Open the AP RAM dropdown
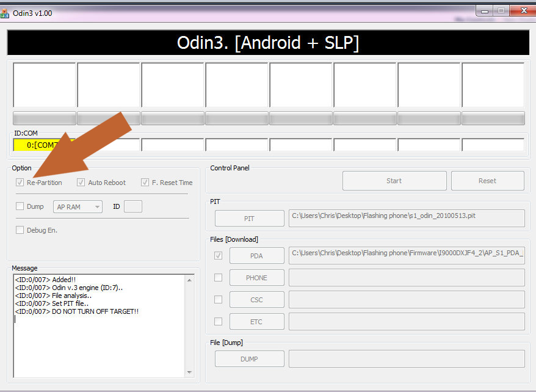Viewport: 536px width, 392px height. click(x=78, y=207)
